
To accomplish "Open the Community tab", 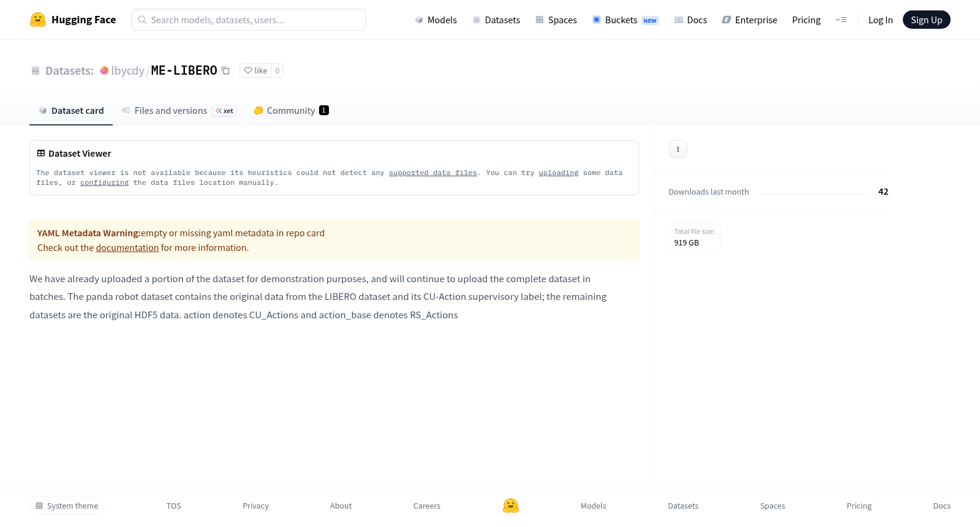I will 292,111.
